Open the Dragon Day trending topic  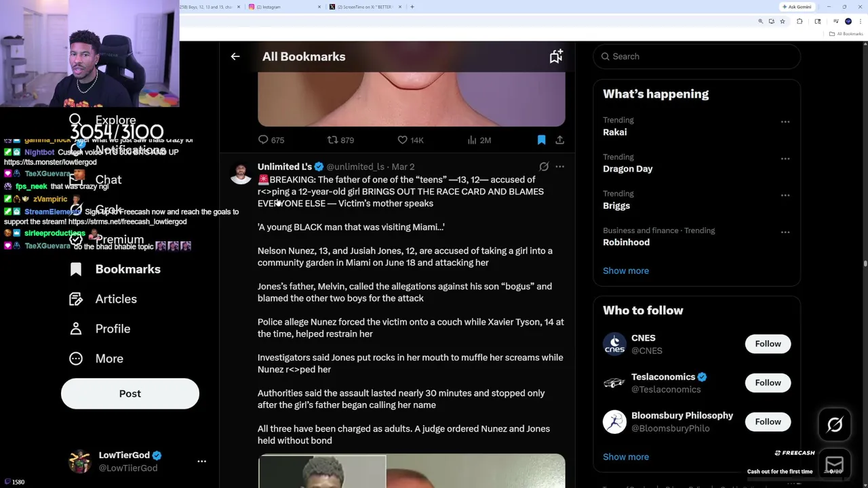click(628, 169)
